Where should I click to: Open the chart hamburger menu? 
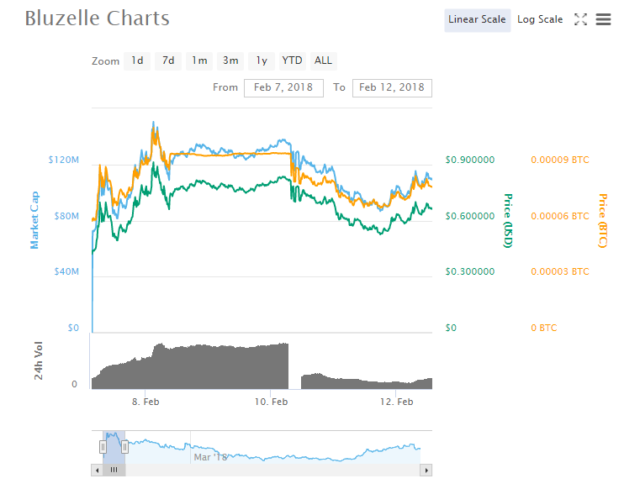[603, 19]
